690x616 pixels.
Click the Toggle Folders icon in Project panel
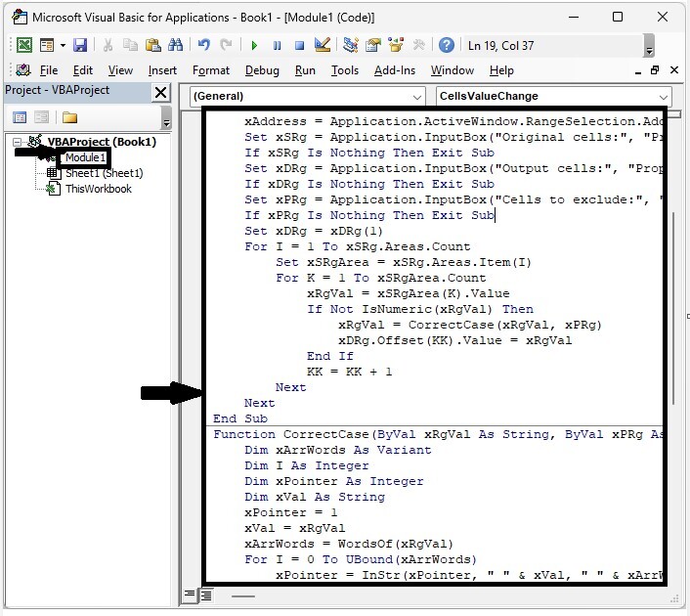click(69, 117)
